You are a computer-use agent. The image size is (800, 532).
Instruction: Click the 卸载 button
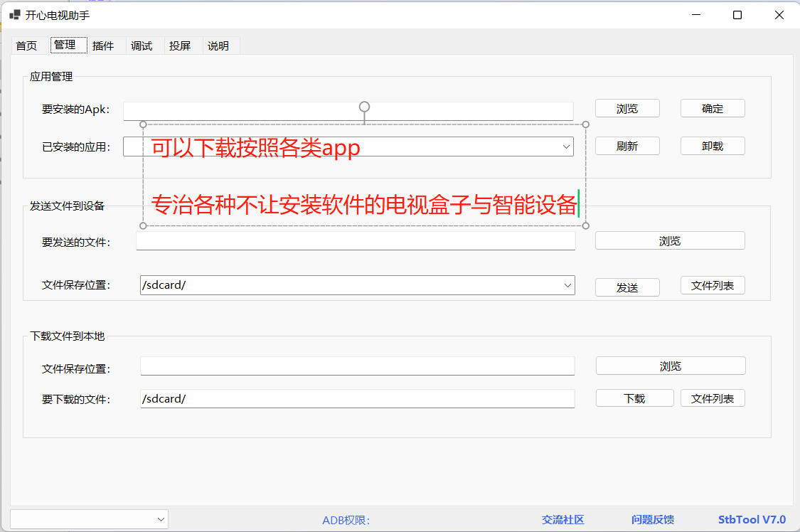point(712,146)
